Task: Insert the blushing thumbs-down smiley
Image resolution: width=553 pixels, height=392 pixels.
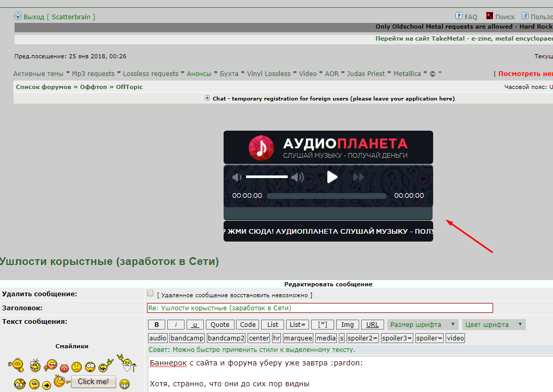Action: 51,365
